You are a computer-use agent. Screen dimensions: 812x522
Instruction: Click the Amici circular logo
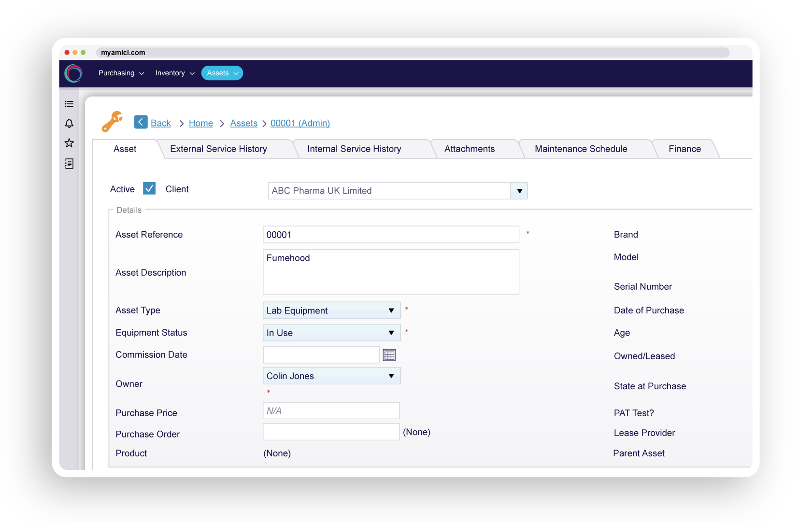(73, 73)
